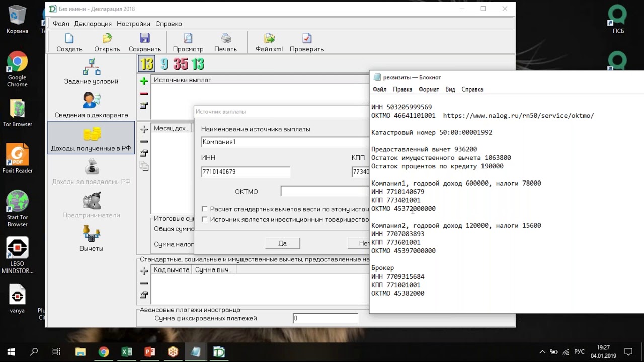Click the Создать toolbar icon

point(69,38)
